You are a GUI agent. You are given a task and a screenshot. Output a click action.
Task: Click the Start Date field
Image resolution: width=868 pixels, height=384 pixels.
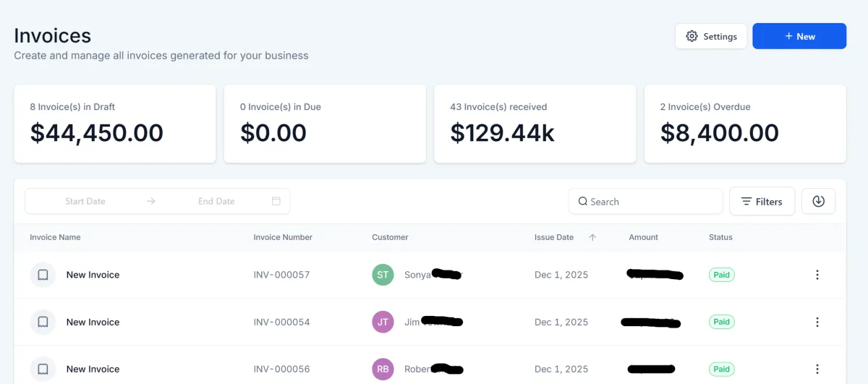[85, 201]
